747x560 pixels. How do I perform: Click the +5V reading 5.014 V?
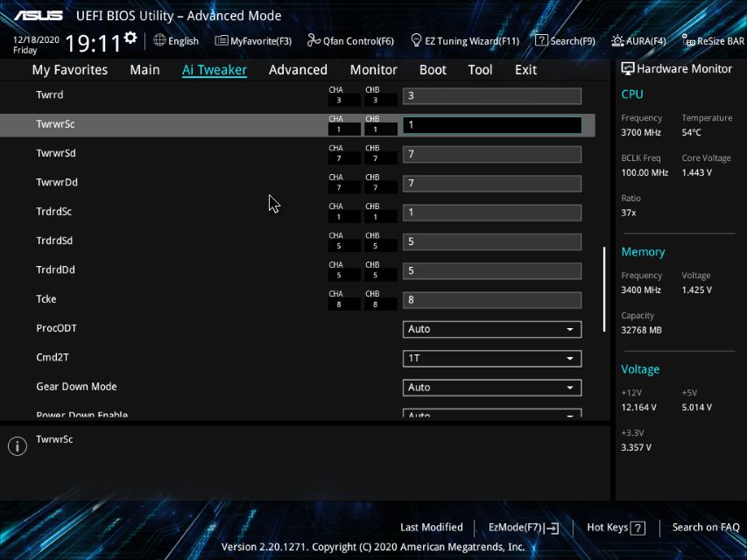pyautogui.click(x=696, y=407)
